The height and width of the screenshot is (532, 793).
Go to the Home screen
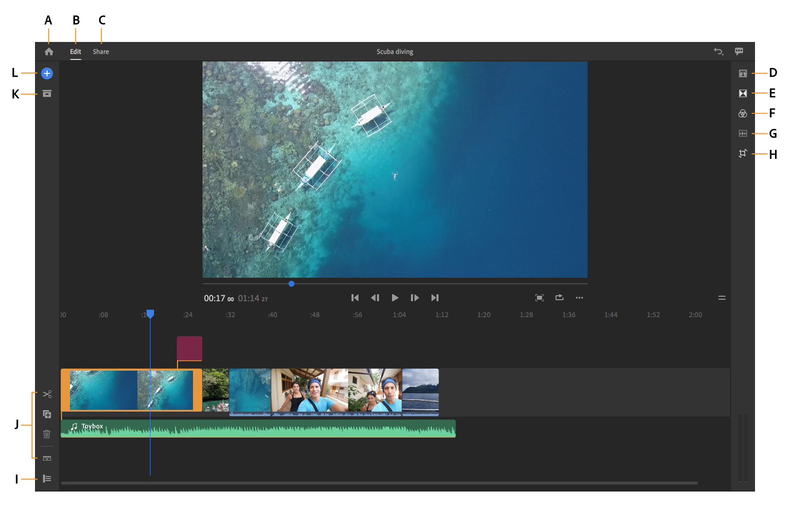click(49, 51)
